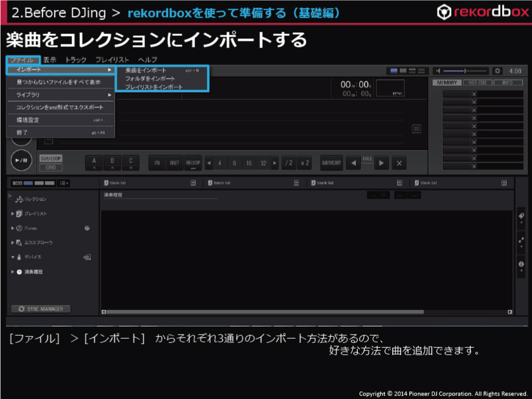Delete cue with the X button beside CALL
The height and width of the screenshot is (399, 532).
pos(399,163)
